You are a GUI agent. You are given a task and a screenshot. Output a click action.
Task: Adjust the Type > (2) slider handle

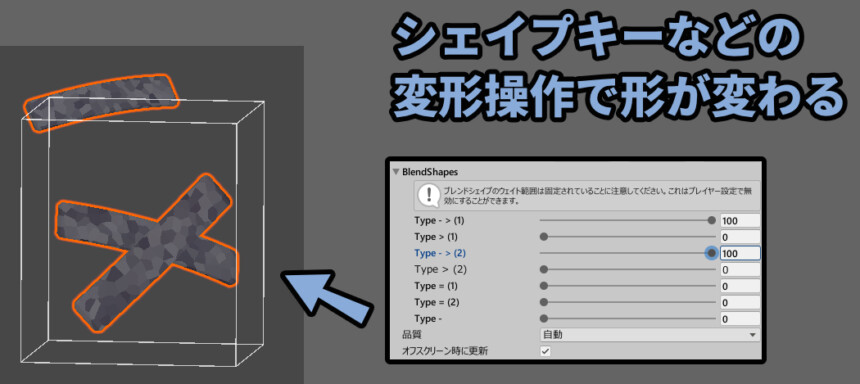(544, 269)
